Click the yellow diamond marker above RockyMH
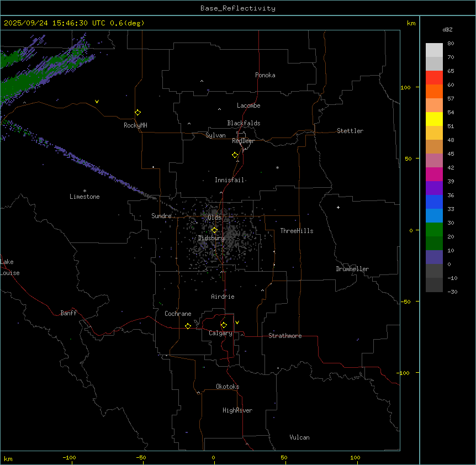476x465 pixels. [137, 113]
